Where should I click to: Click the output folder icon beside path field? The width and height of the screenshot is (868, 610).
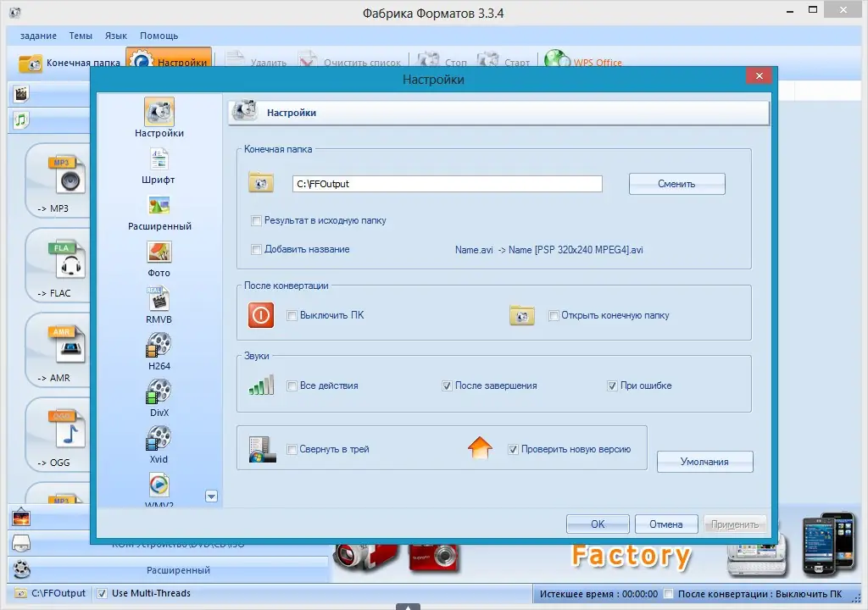(x=261, y=183)
